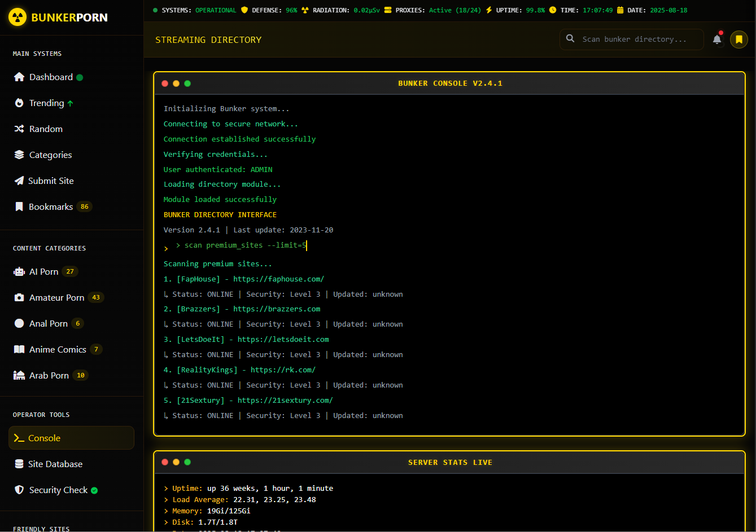Click the clock icon beside TIME
756x532 pixels.
[553, 10]
